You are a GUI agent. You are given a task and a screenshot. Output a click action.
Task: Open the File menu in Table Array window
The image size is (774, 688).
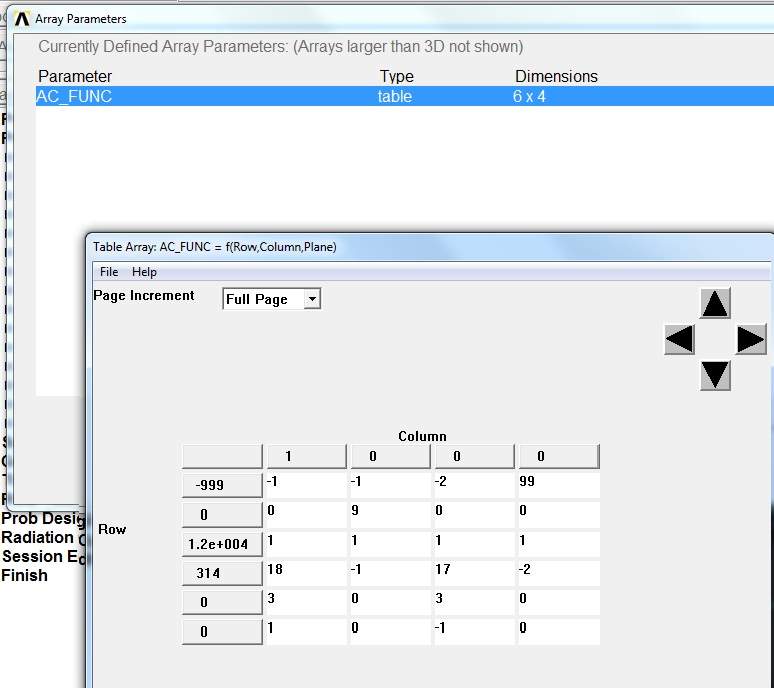(x=109, y=272)
